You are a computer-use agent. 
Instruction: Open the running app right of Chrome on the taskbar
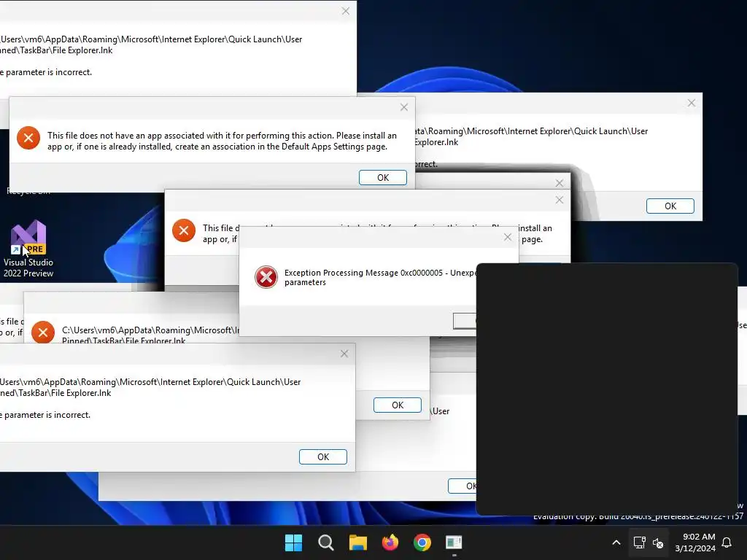point(454,542)
